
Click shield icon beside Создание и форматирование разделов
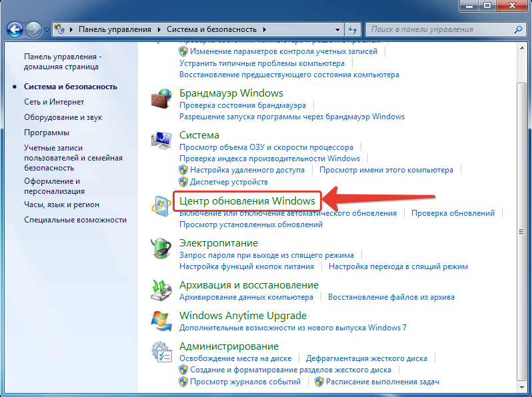183,370
